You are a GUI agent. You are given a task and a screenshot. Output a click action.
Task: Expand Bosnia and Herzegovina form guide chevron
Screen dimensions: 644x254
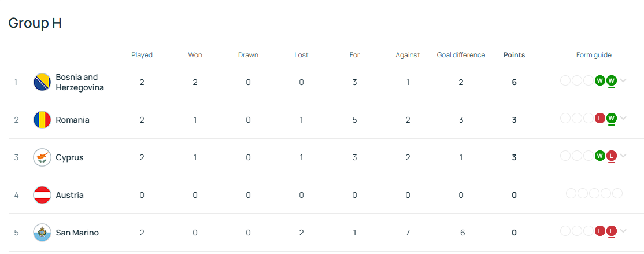pyautogui.click(x=623, y=80)
